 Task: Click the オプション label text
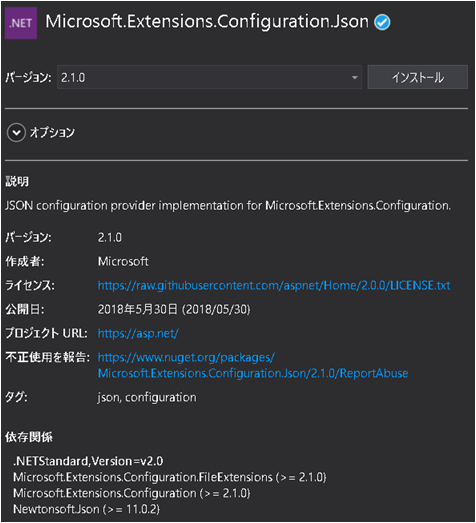click(52, 132)
